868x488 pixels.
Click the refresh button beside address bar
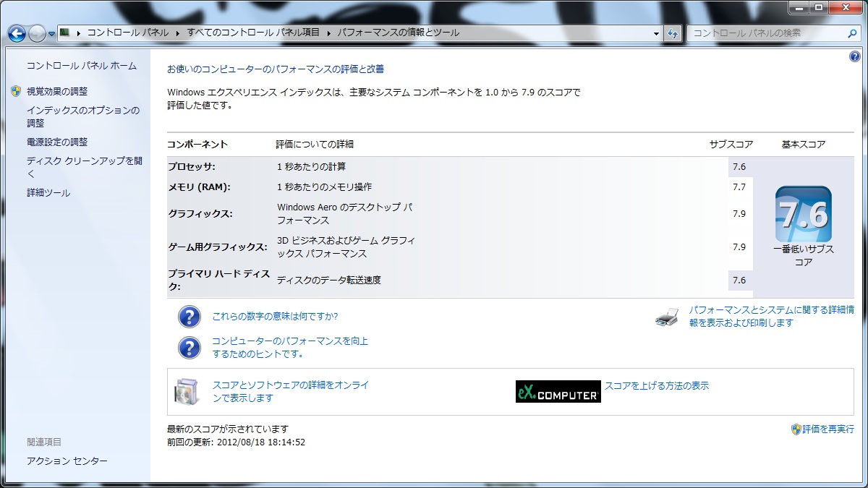point(673,33)
